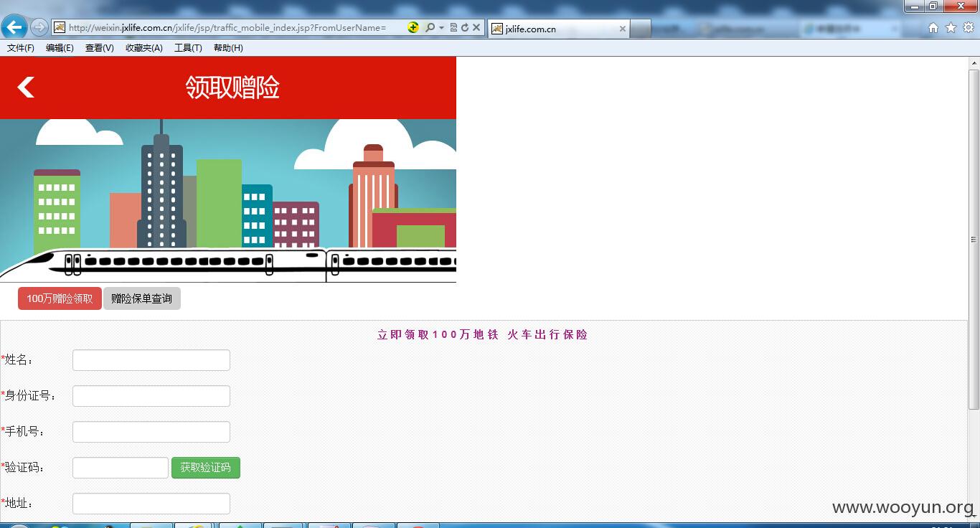Viewport: 980px width, 528px height.
Task: Focus the 姓名 input field
Action: point(151,360)
